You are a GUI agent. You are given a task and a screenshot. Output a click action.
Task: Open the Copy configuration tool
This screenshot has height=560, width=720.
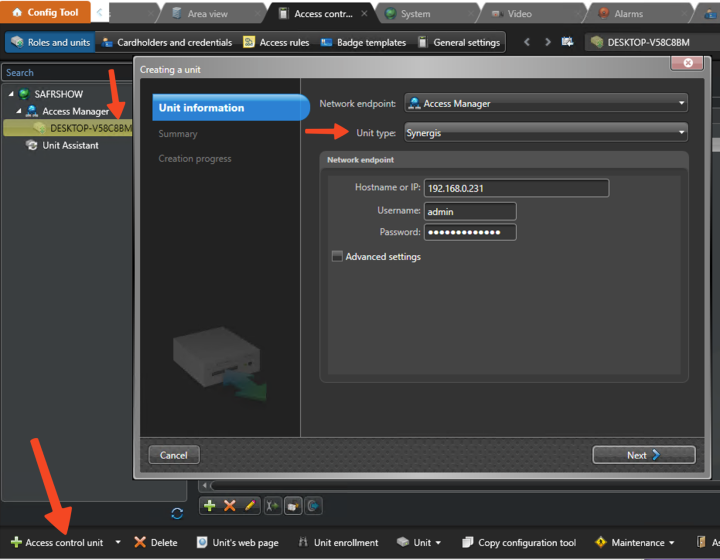[x=519, y=543]
